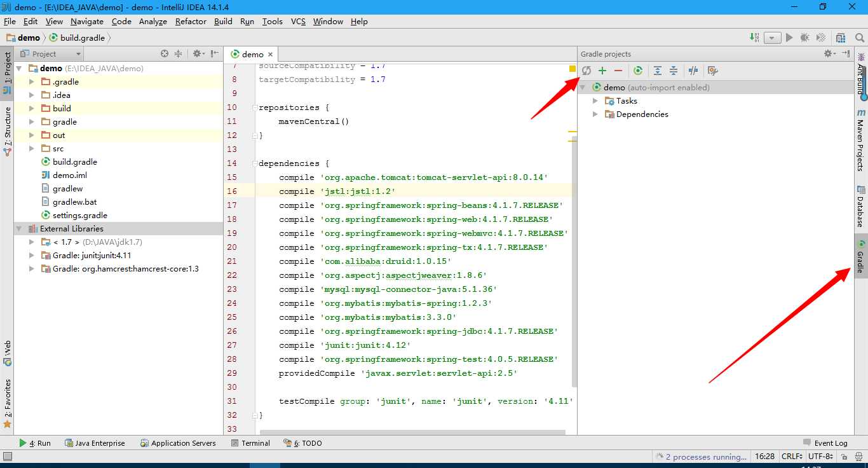Open Search Everywhere magnifier icon
The image size is (868, 468).
point(858,38)
